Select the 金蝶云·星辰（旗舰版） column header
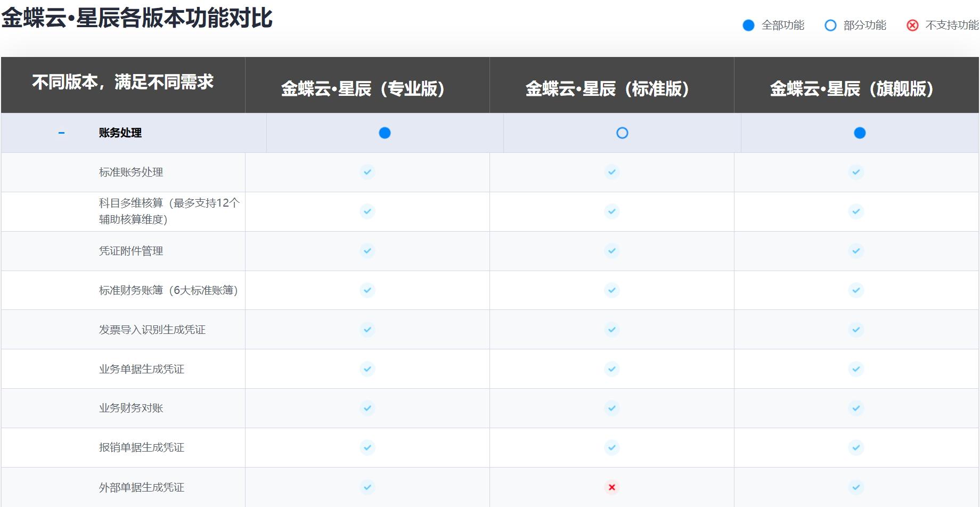980x507 pixels. (856, 85)
